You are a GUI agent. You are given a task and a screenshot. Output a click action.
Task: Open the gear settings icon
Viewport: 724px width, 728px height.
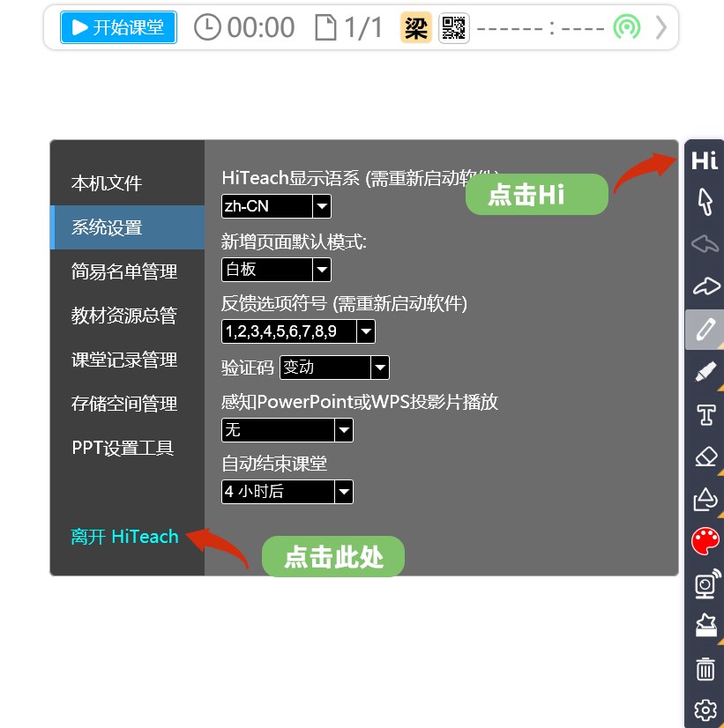pos(705,709)
